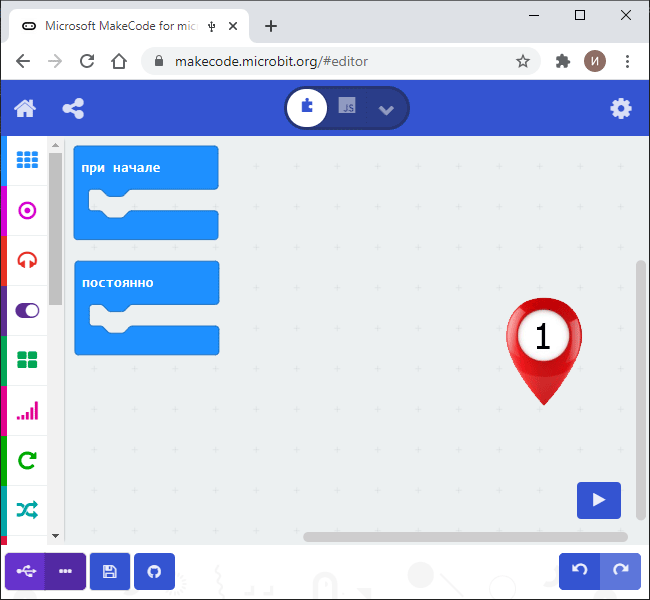Open a new browser tab
The width and height of the screenshot is (650, 600).
[271, 26]
